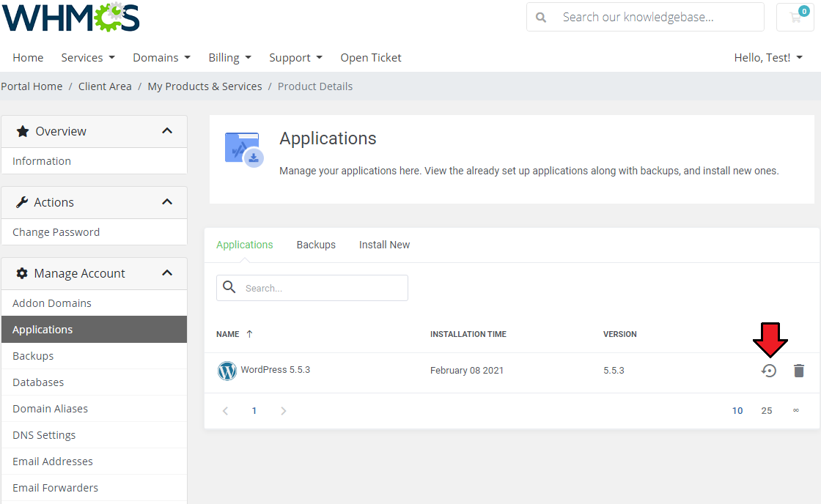Click the February 08 2021 cell
821x504 pixels.
pos(466,371)
